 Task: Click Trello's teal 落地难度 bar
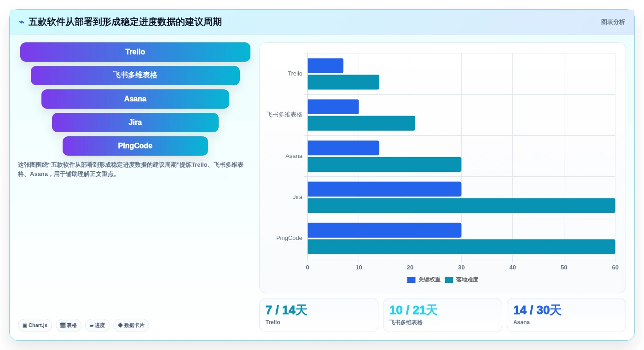click(x=343, y=82)
